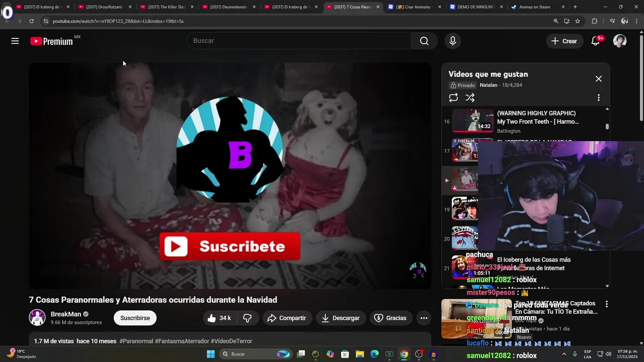644x362 pixels.
Task: Switch to Desmintiendo browser tab
Action: (x=227, y=7)
